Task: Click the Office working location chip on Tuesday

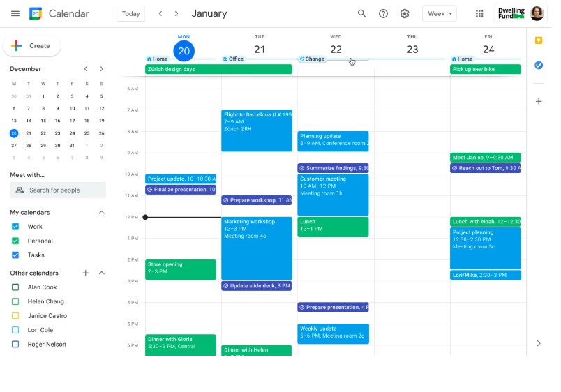Action: pos(233,59)
